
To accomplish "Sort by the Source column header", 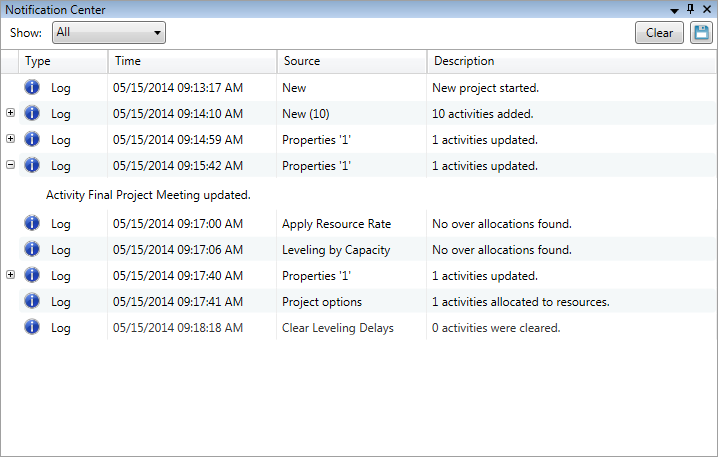I will [350, 62].
